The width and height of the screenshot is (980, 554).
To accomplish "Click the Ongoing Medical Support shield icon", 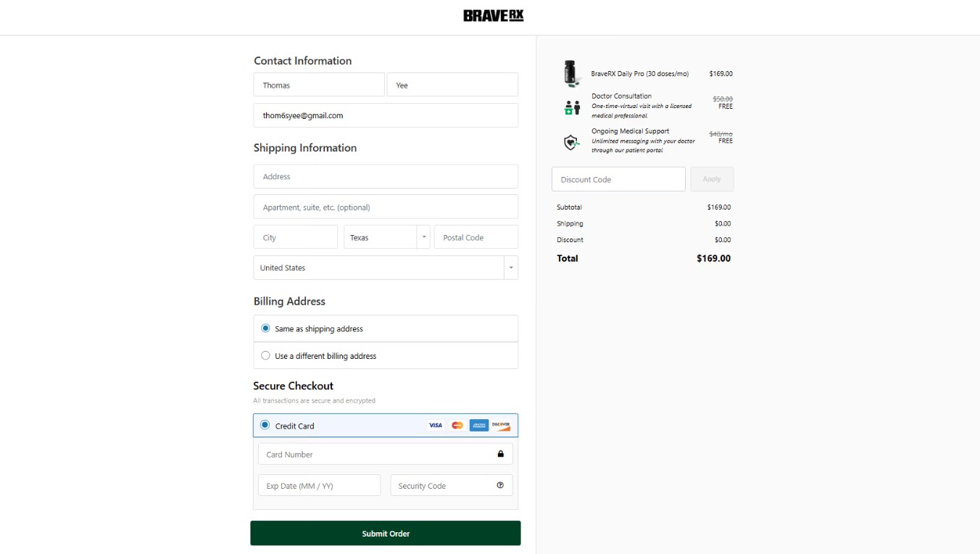I will (x=571, y=142).
